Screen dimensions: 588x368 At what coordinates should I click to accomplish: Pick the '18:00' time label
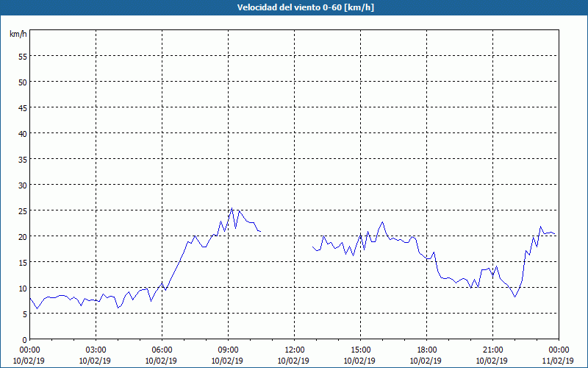pos(427,350)
